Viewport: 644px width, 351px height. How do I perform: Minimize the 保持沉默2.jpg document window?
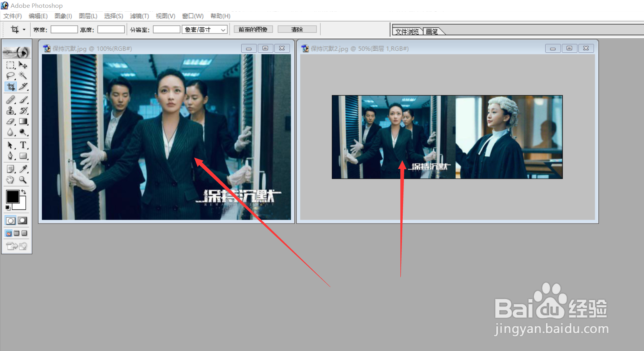pyautogui.click(x=553, y=48)
